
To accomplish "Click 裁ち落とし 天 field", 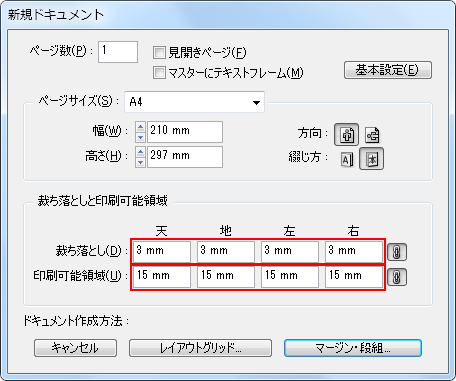I will (162, 252).
